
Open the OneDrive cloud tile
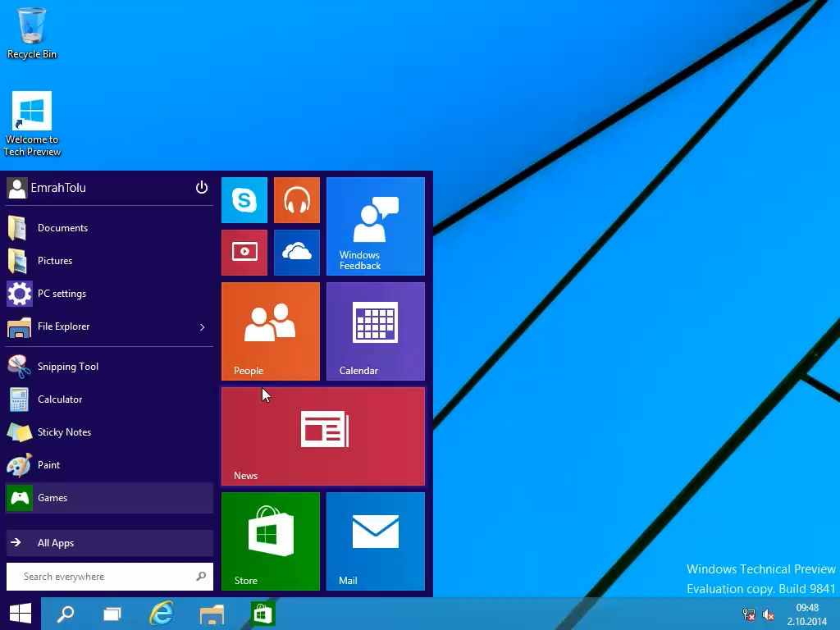tap(297, 253)
